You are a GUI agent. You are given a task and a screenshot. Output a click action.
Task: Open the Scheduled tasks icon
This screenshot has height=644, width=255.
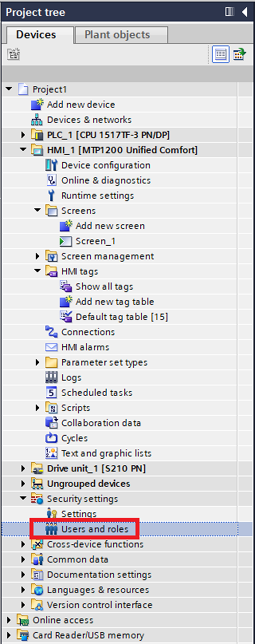[x=52, y=393]
